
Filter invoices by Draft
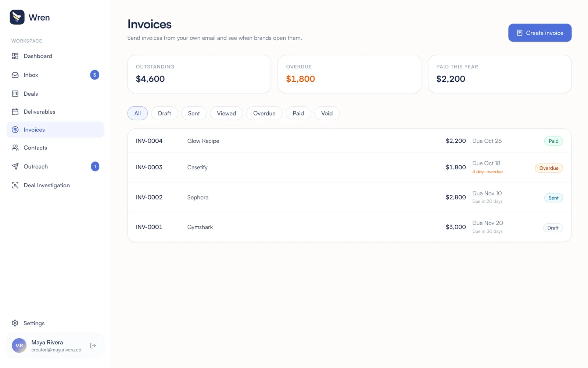point(164,113)
